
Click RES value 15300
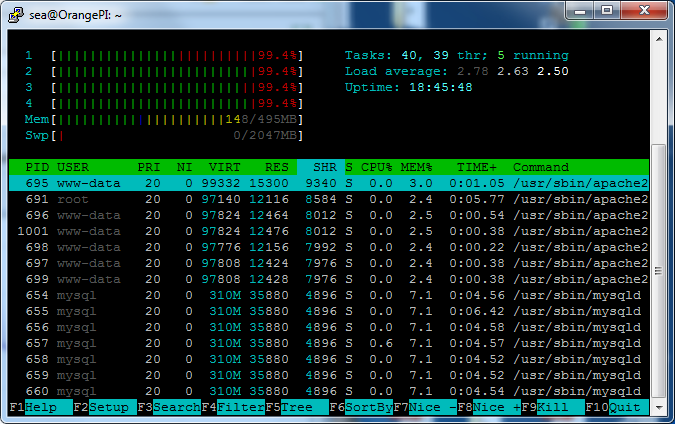269,183
